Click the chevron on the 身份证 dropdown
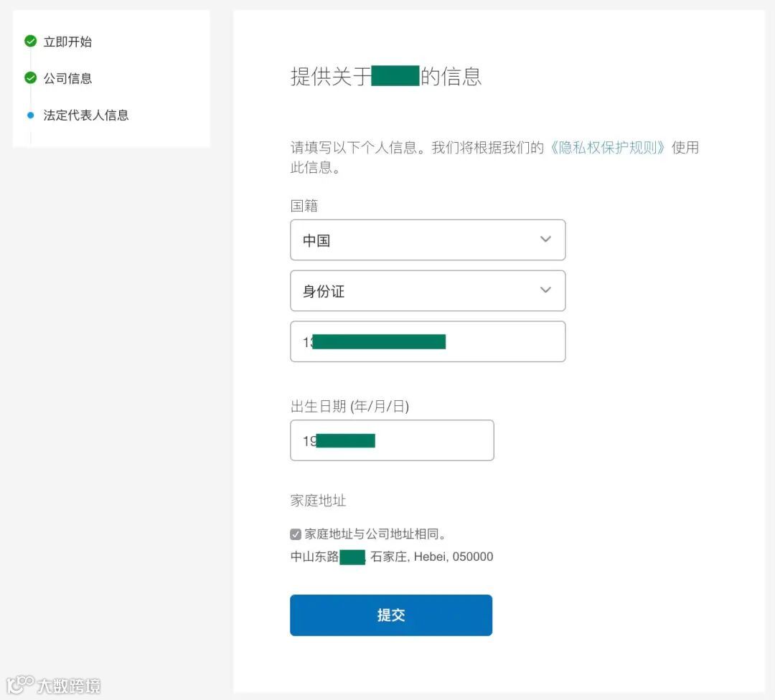 pos(545,290)
